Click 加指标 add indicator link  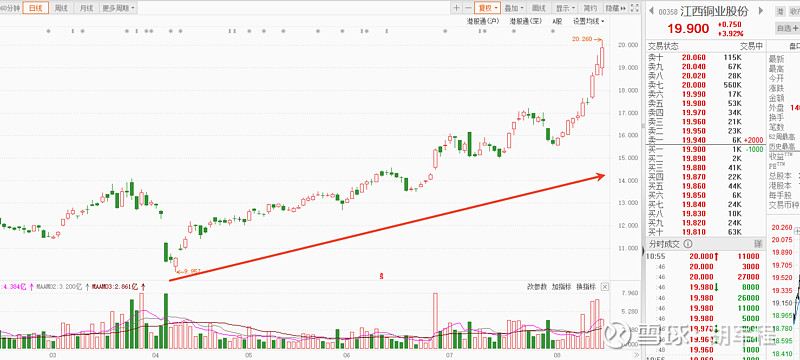[x=561, y=287]
